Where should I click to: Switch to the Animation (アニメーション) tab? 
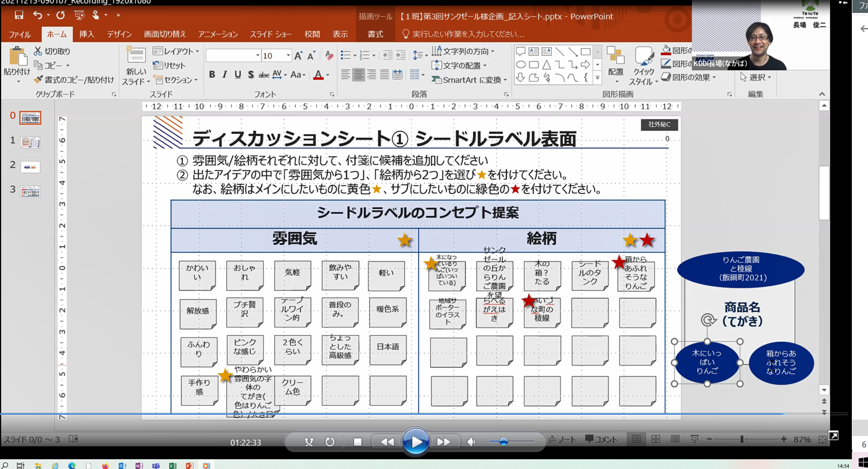pyautogui.click(x=218, y=34)
